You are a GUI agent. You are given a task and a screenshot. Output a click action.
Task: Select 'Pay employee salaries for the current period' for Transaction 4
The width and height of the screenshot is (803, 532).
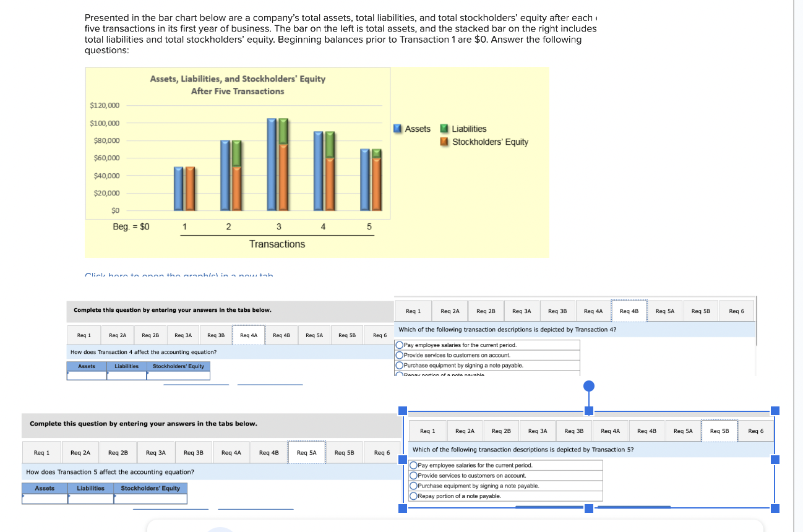click(x=400, y=345)
